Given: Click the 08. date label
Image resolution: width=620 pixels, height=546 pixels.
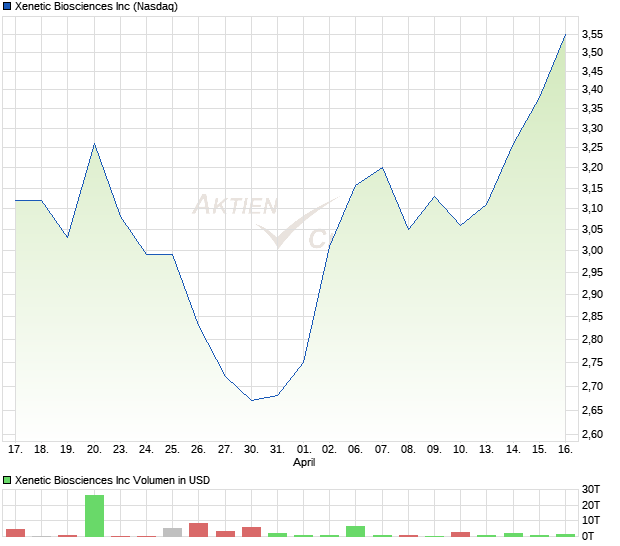Looking at the screenshot, I should click(408, 450).
